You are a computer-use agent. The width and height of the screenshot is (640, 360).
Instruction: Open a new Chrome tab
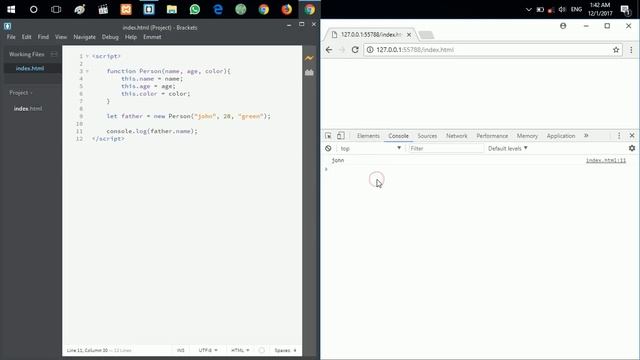click(x=426, y=35)
